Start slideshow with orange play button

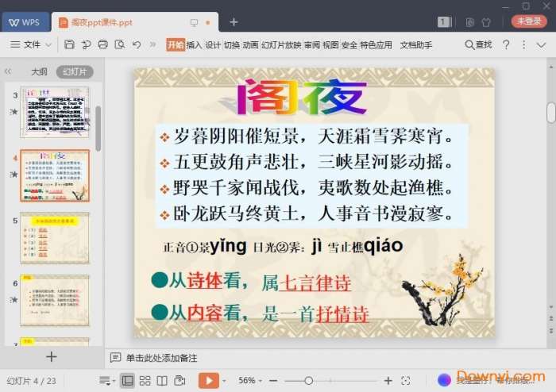[208, 381]
